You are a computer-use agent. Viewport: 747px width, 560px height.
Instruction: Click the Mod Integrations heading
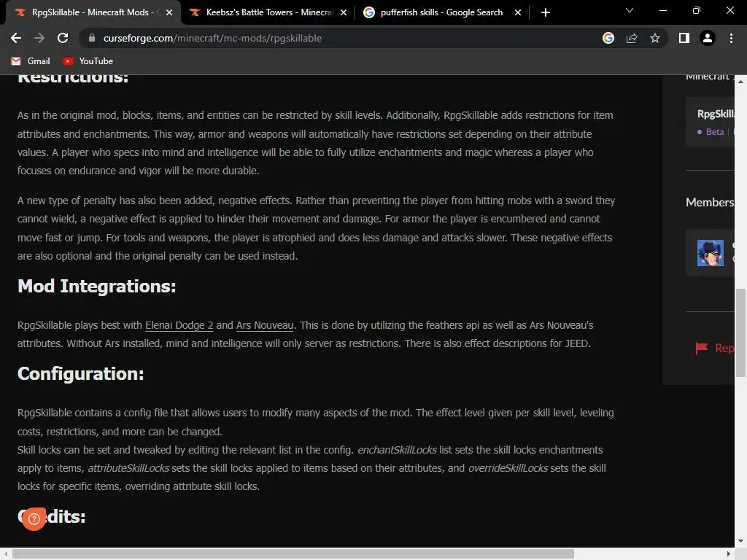point(97,286)
